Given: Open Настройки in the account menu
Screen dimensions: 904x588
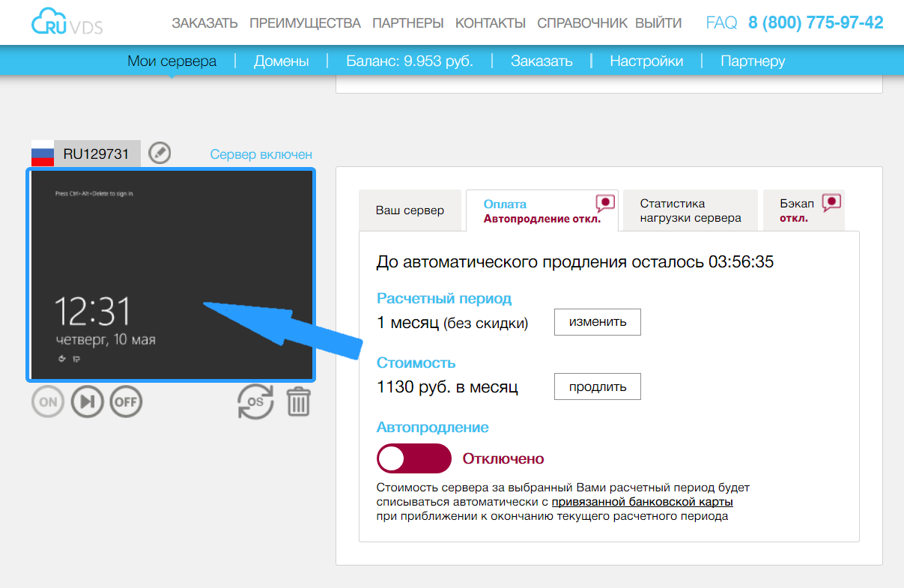Looking at the screenshot, I should coord(646,61).
